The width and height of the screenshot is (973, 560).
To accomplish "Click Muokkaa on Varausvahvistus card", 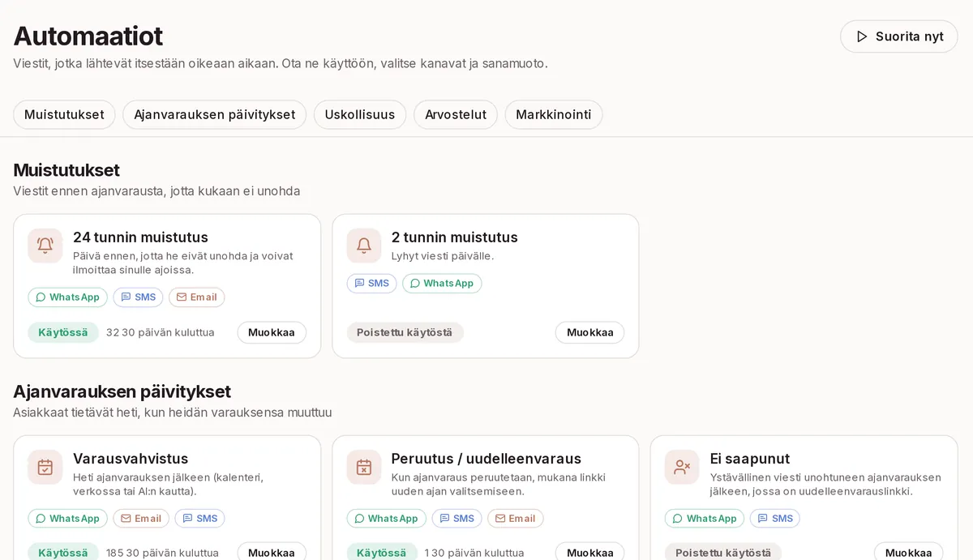I will [x=272, y=553].
